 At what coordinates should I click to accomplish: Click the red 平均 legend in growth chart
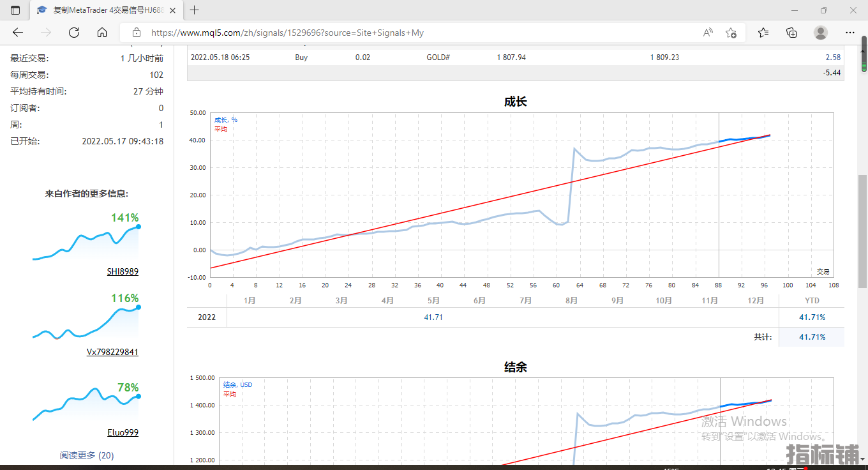click(221, 129)
